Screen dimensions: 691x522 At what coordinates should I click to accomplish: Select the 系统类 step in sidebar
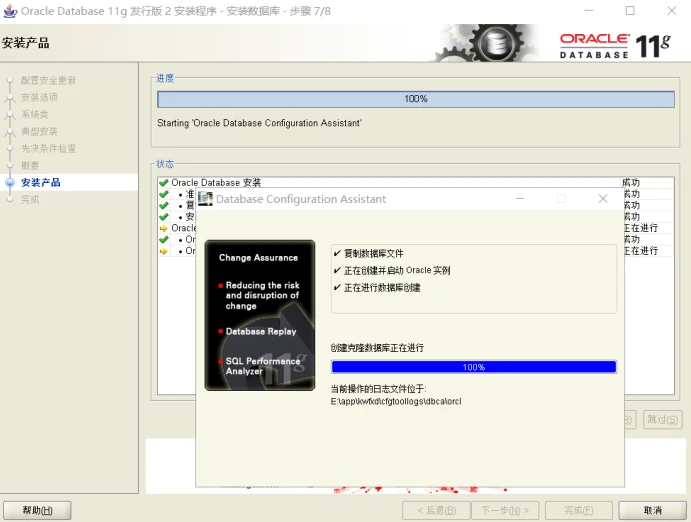34,115
